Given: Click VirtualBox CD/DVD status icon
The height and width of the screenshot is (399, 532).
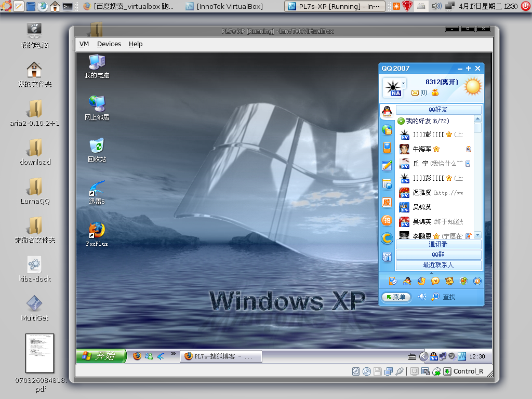Looking at the screenshot, I should tap(367, 371).
